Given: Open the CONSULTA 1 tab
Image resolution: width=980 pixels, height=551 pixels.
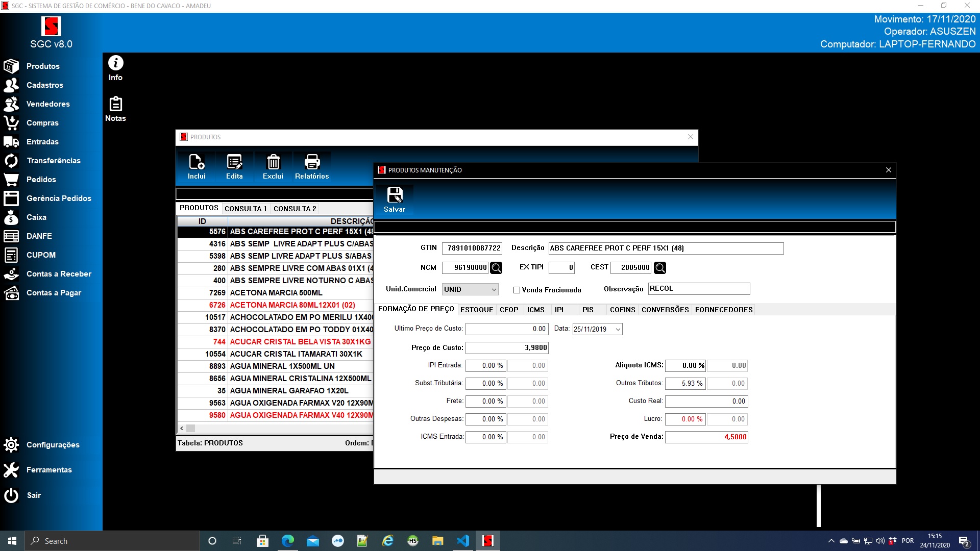Looking at the screenshot, I should pyautogui.click(x=246, y=209).
